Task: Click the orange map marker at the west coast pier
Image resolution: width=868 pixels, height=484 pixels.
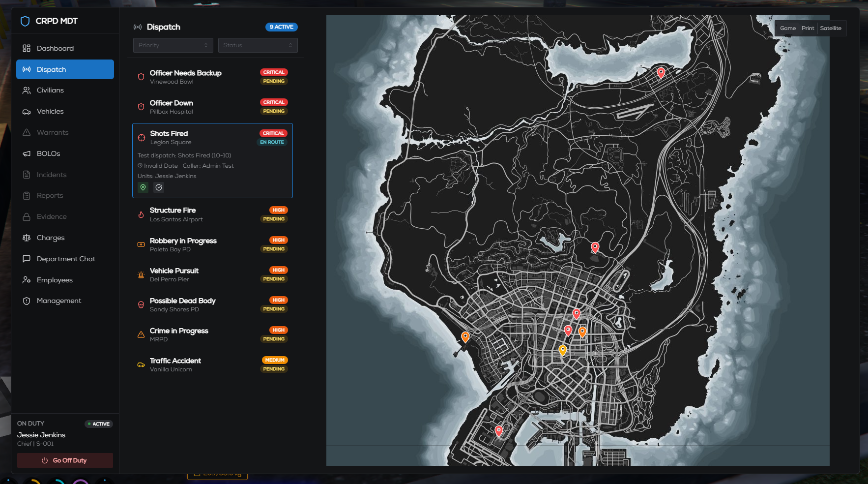Action: pyautogui.click(x=465, y=337)
